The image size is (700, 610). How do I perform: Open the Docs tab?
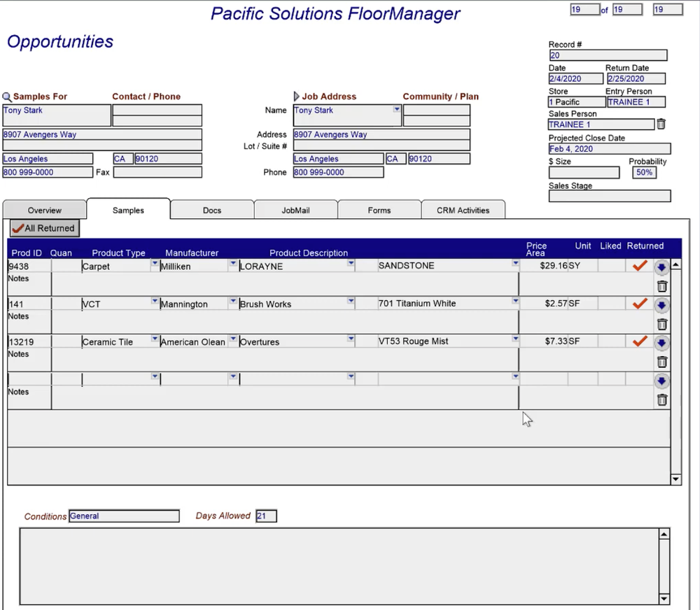(212, 210)
